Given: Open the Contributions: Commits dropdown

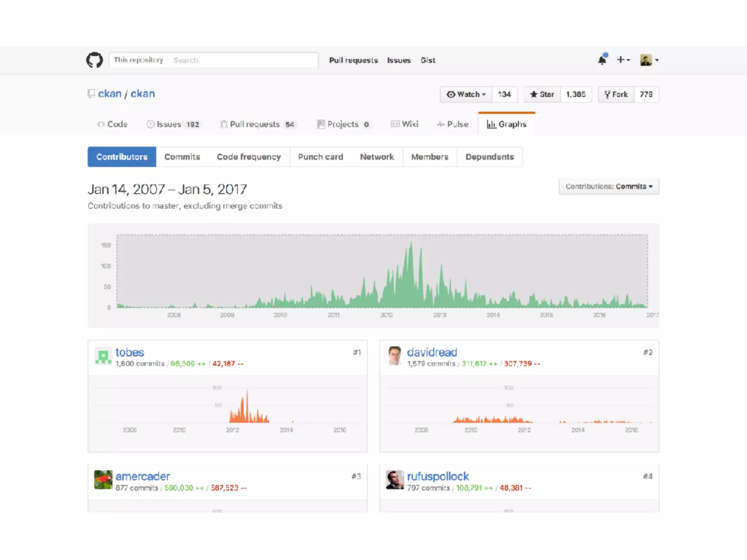Looking at the screenshot, I should 608,187.
